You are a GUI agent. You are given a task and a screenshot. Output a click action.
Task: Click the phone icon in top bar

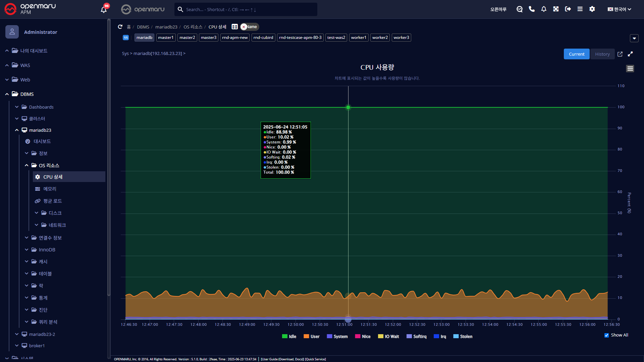pos(532,9)
